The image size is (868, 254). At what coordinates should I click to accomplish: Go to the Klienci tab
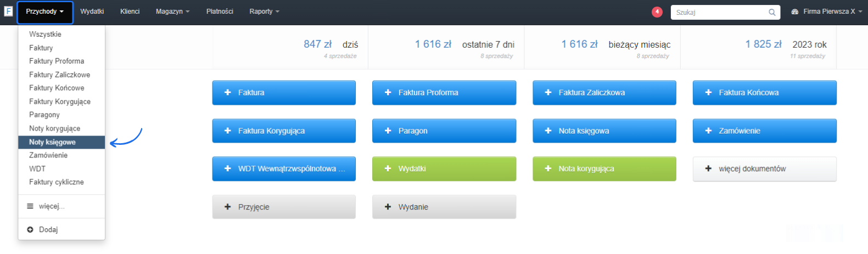pos(130,12)
